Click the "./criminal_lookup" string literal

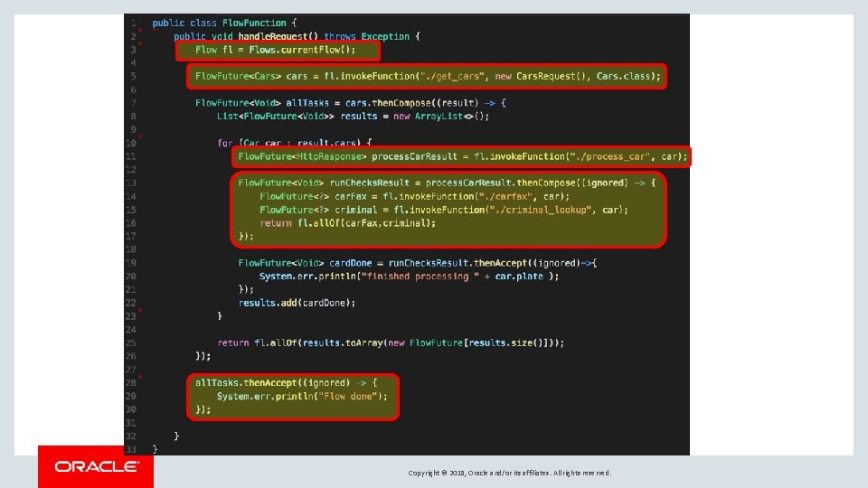pos(540,210)
